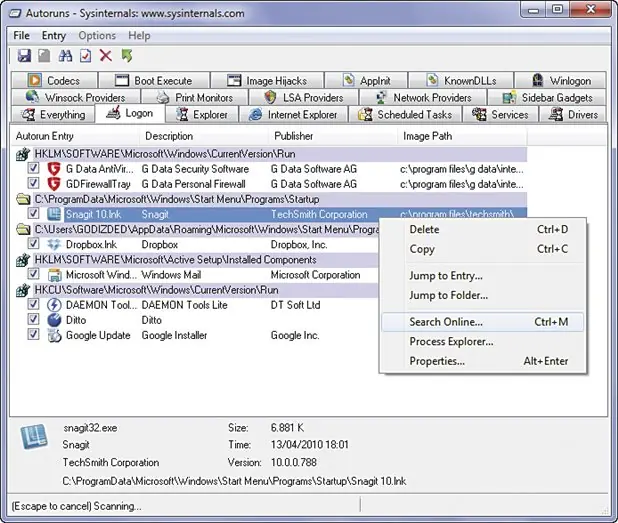Open Properties from the context menu

click(482, 361)
